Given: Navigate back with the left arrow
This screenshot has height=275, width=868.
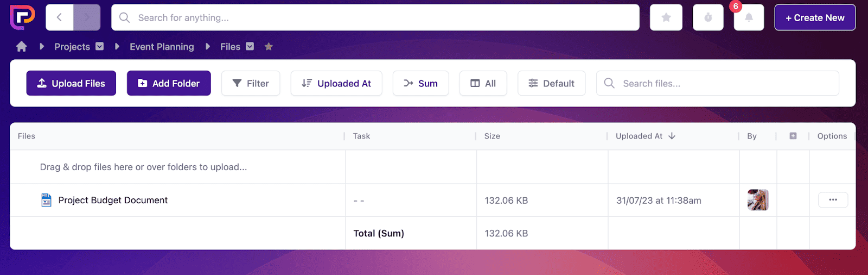Looking at the screenshot, I should pyautogui.click(x=60, y=18).
